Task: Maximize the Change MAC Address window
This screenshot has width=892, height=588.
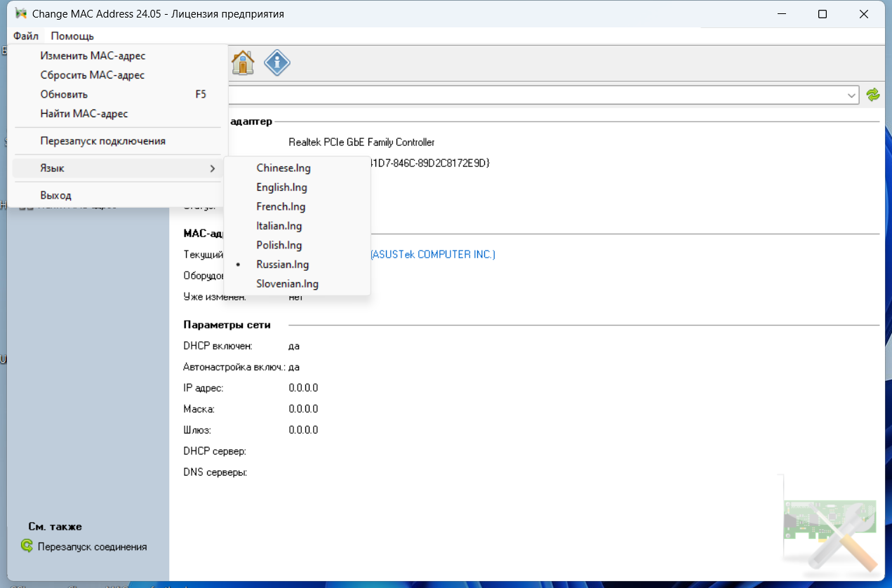Action: (823, 14)
